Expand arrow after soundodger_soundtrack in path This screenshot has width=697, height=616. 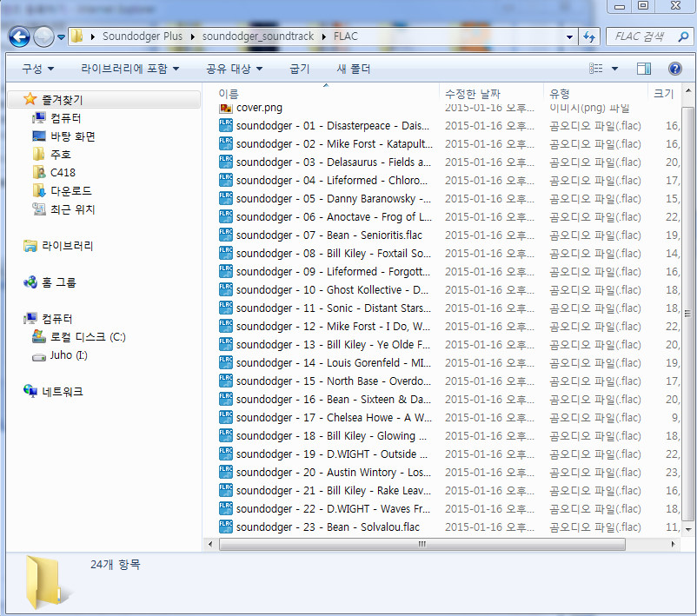click(x=324, y=36)
